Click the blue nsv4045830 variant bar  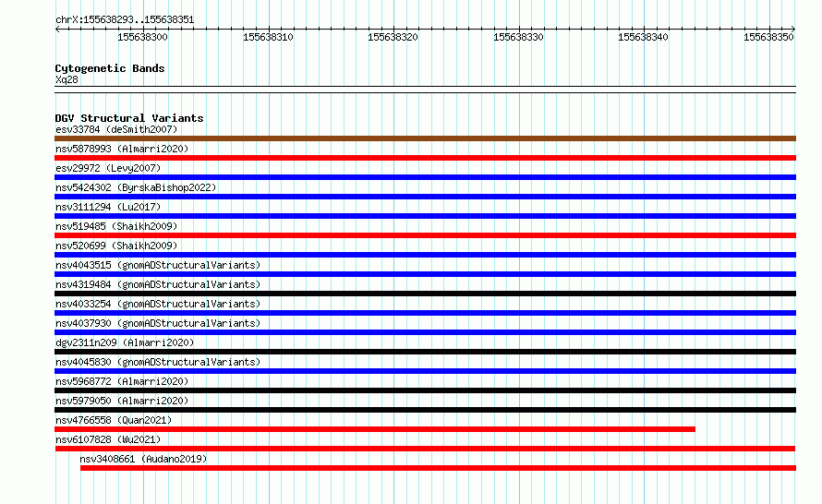tap(425, 371)
